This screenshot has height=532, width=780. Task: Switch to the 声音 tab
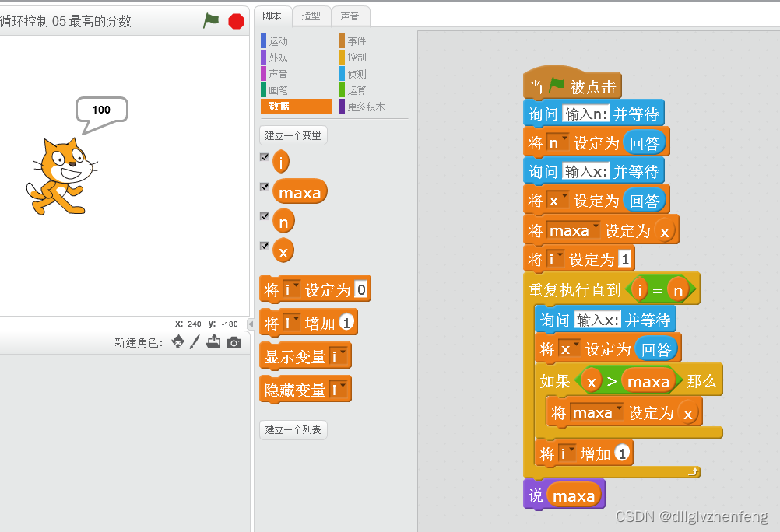pos(350,16)
